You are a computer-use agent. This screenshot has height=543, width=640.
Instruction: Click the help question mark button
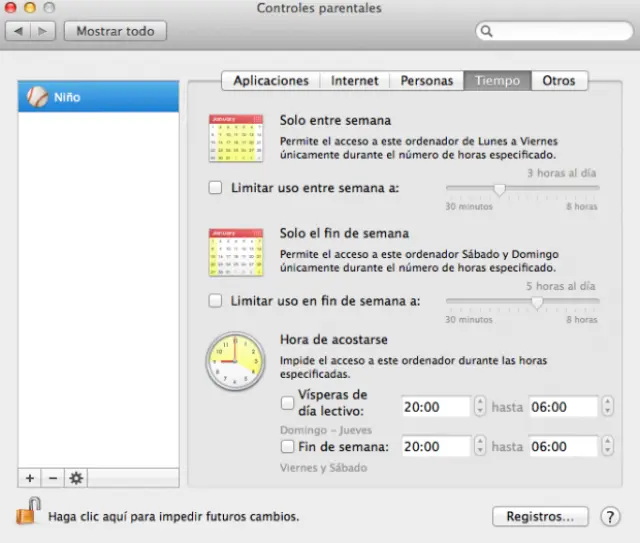[610, 517]
